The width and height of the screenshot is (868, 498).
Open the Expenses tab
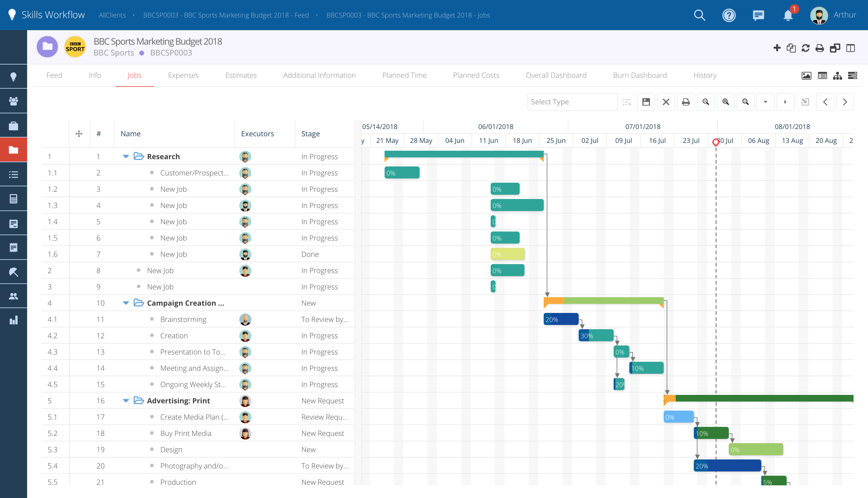183,75
